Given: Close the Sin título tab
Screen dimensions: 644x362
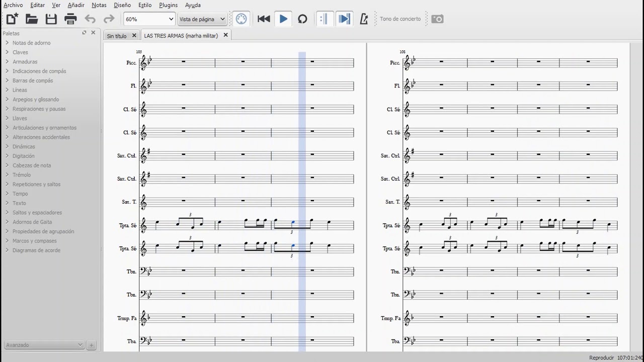Looking at the screenshot, I should tap(134, 35).
